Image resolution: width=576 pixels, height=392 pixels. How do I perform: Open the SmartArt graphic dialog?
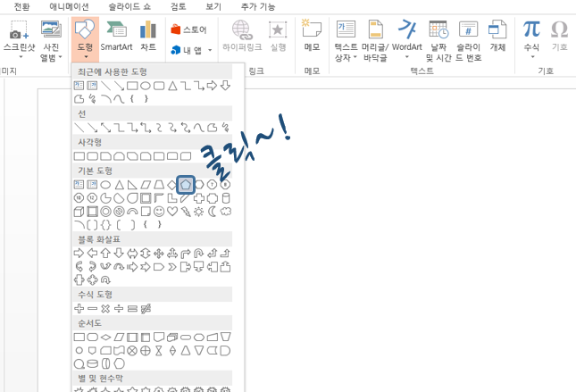pyautogui.click(x=116, y=36)
